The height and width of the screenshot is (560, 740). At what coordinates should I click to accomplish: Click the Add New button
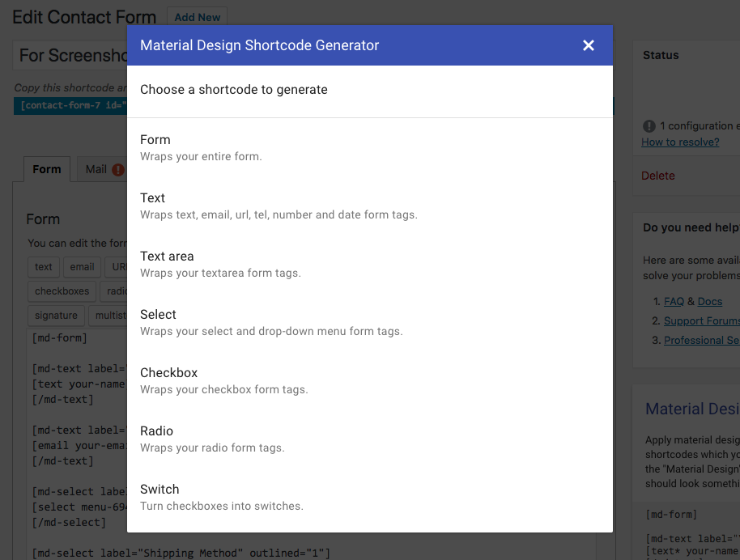[197, 17]
